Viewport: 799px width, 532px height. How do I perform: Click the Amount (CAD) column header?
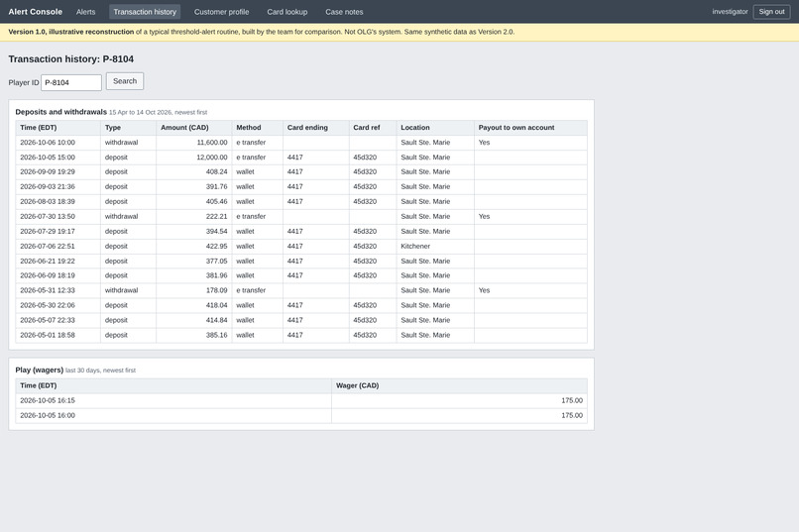click(x=194, y=128)
